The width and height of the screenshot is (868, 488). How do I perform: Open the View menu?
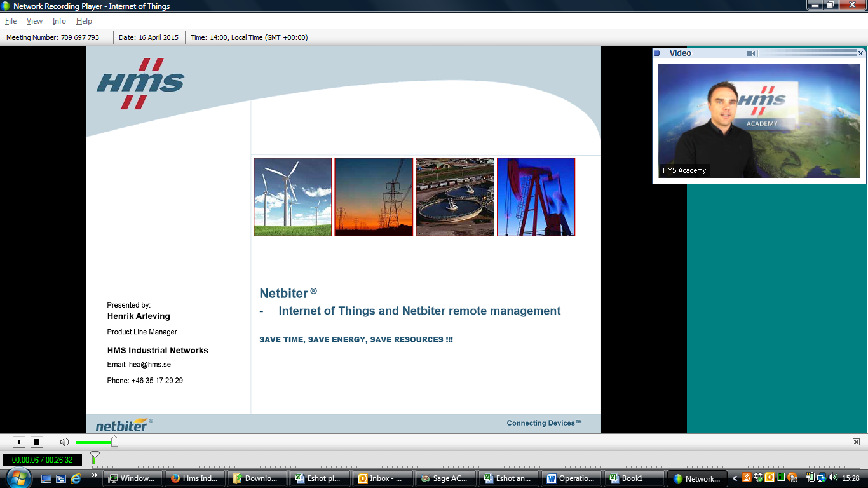34,21
